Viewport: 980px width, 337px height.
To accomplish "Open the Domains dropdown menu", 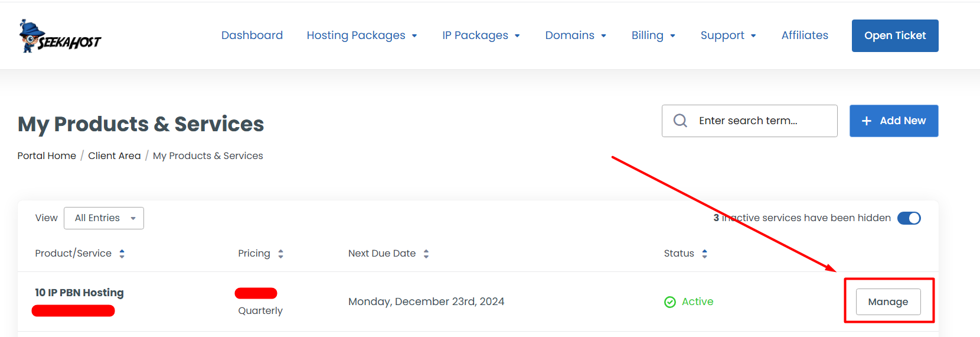I will 576,35.
